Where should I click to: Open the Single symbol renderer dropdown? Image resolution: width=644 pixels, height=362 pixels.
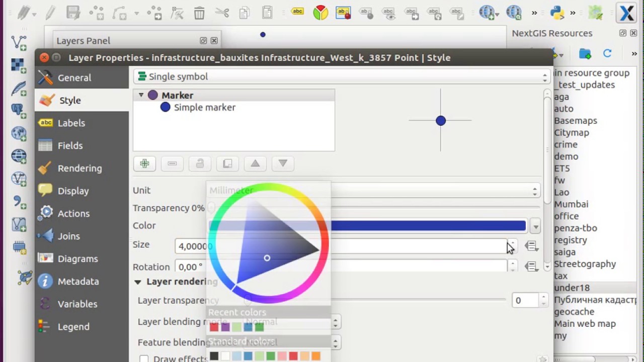341,76
